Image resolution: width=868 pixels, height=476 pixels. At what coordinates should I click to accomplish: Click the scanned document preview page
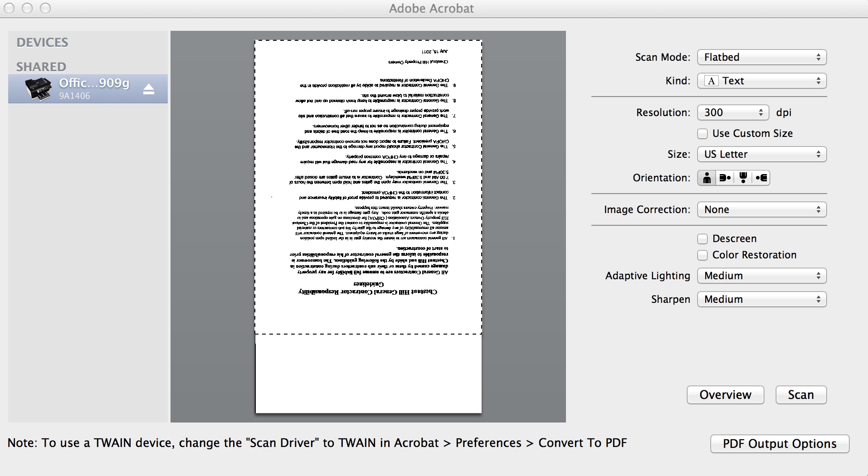click(x=368, y=227)
